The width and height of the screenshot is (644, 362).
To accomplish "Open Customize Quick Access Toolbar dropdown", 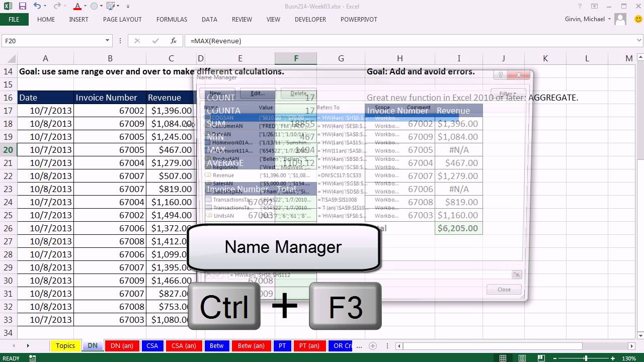I will [128, 7].
